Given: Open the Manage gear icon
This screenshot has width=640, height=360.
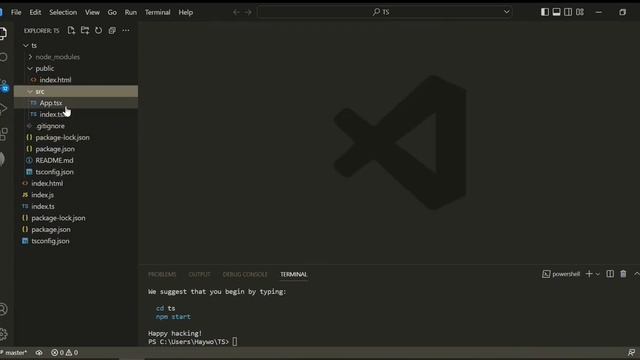Looking at the screenshot, I should tap(3, 334).
